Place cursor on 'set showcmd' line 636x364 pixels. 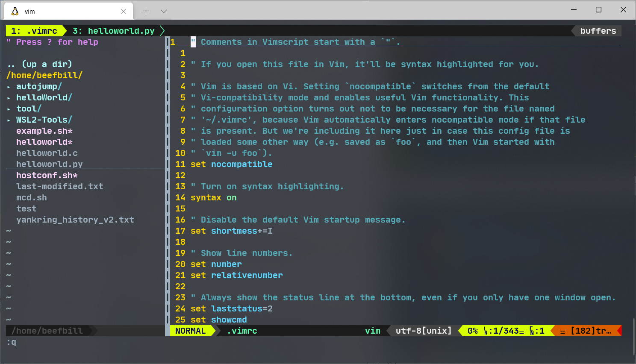[x=218, y=320]
